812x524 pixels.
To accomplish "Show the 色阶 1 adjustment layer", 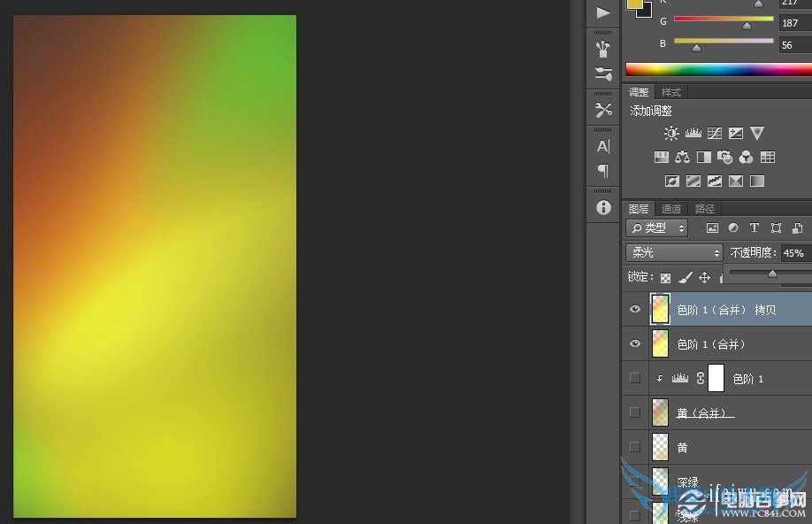I will [634, 378].
